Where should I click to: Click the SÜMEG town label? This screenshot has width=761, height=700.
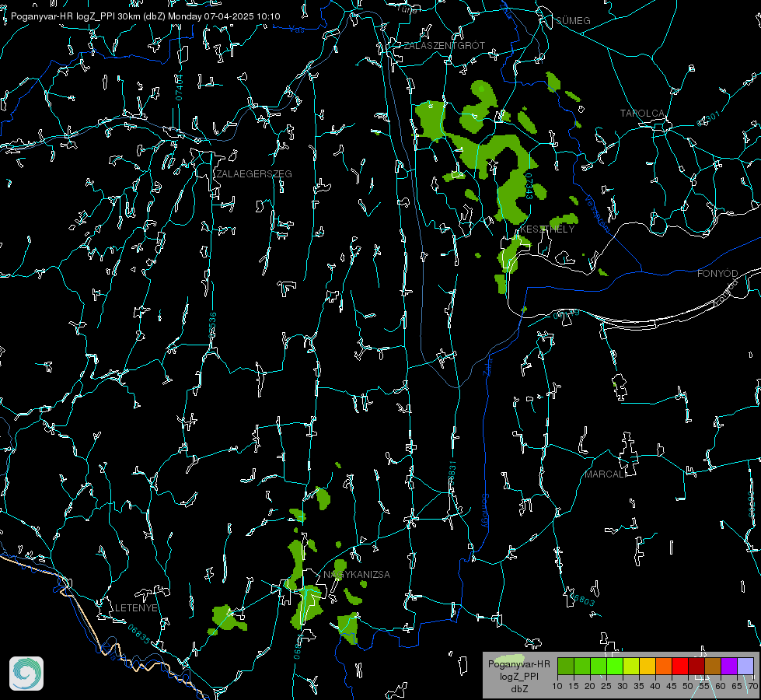tap(573, 20)
